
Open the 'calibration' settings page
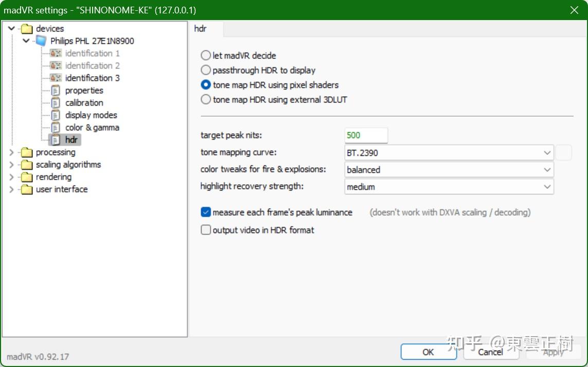84,103
